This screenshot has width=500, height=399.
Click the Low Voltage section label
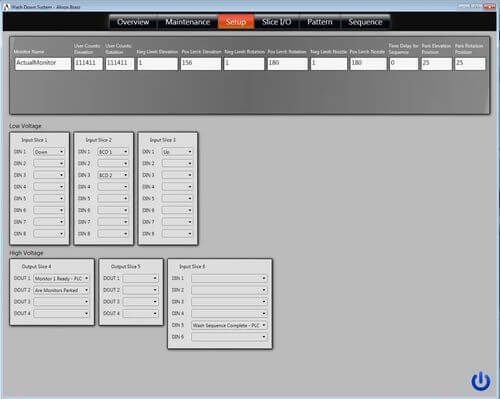point(25,126)
